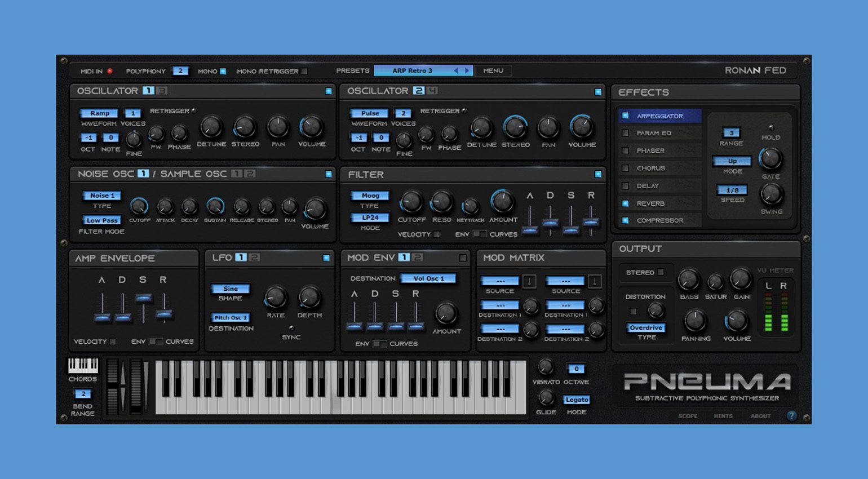Screen dimensions: 868x479
Task: Click the Oscillator 1 Pan knob
Action: (278, 127)
